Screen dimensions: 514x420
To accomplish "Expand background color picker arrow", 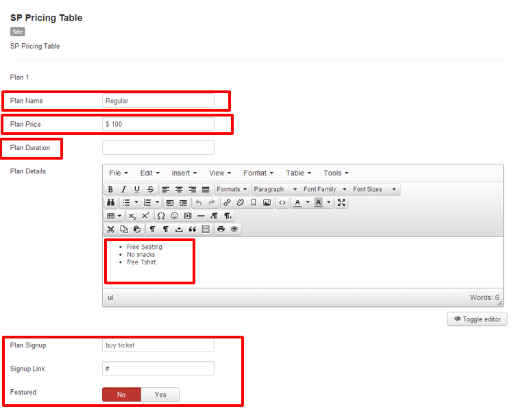I will [329, 203].
